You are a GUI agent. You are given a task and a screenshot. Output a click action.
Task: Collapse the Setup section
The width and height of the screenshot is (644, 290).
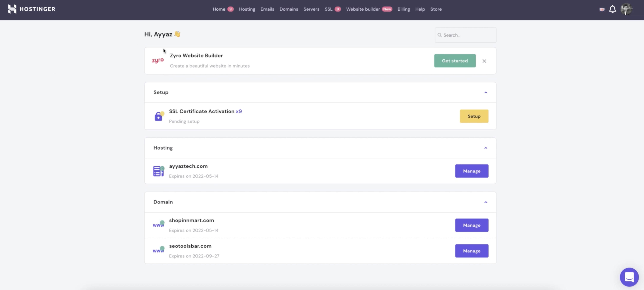(485, 93)
